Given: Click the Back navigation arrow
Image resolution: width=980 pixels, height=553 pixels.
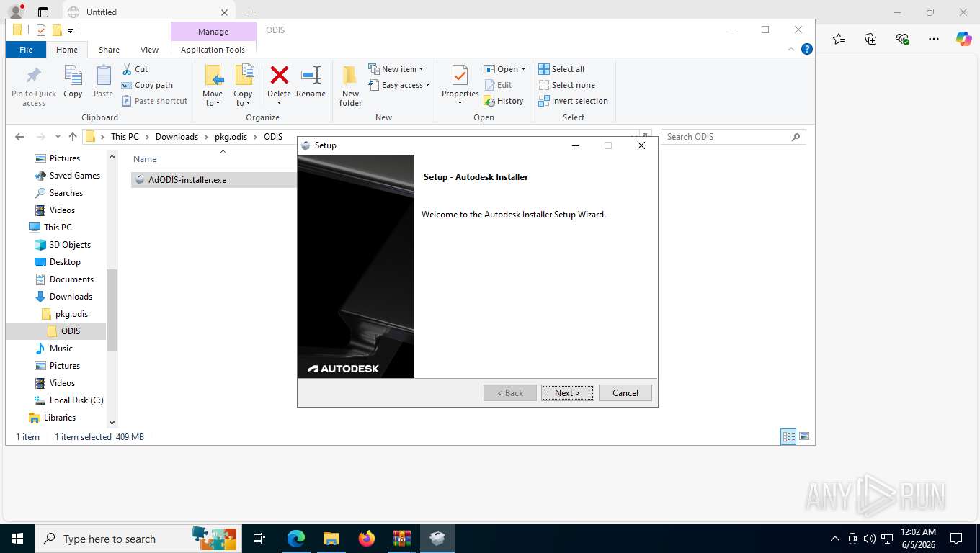Looking at the screenshot, I should (19, 137).
